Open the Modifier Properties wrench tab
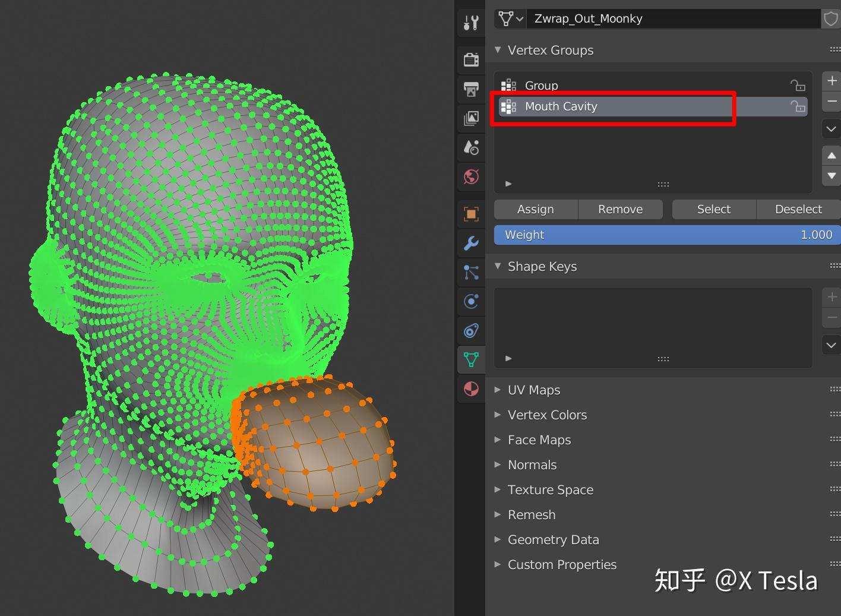 [x=471, y=243]
